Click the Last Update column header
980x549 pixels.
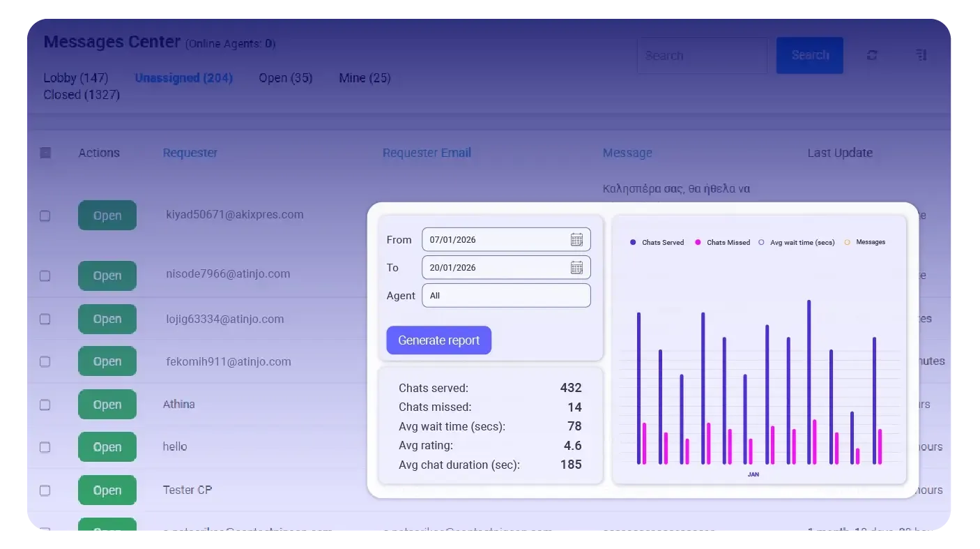[x=840, y=153]
